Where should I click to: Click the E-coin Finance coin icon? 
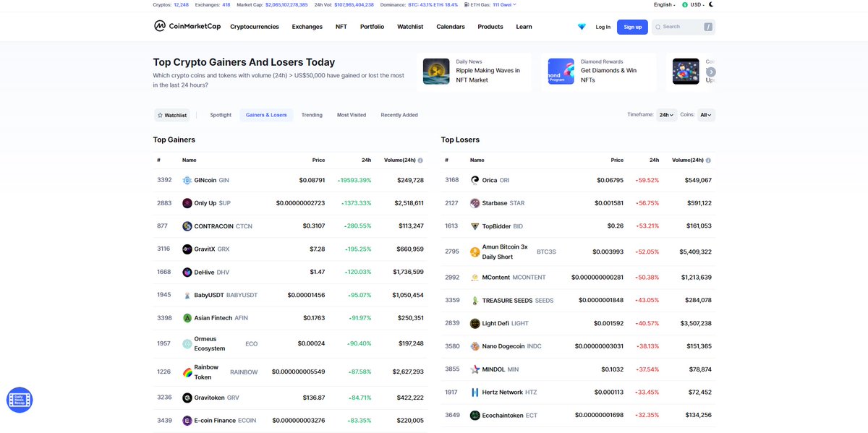point(187,421)
